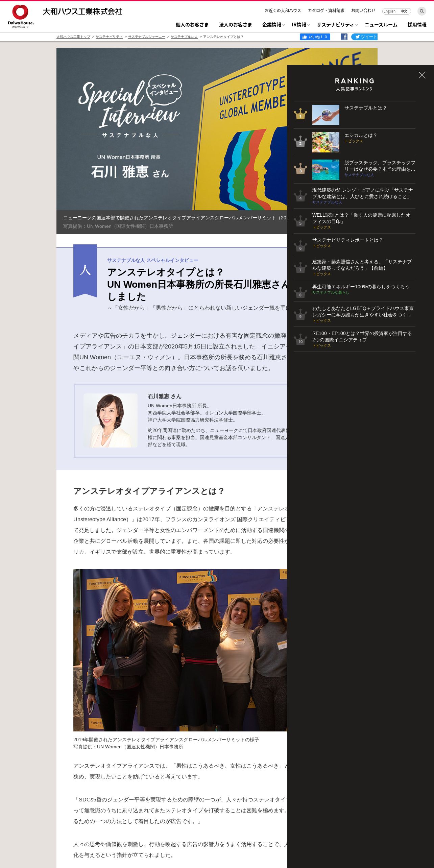The width and height of the screenshot is (434, 868).
Task: Click the Twitter ツイート button
Action: [x=364, y=37]
